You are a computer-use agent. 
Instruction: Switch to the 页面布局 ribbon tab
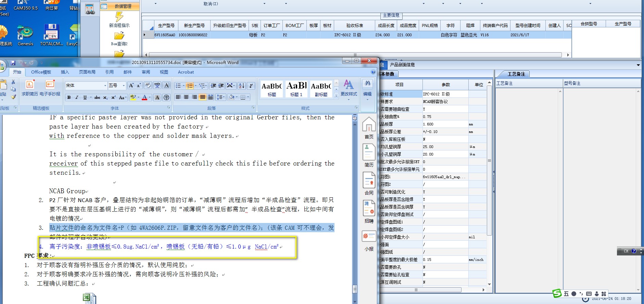[x=87, y=72]
